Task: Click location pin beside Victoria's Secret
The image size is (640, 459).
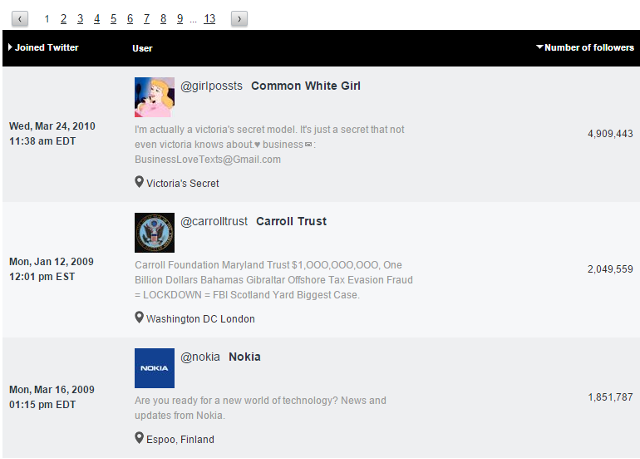Action: coord(139,182)
